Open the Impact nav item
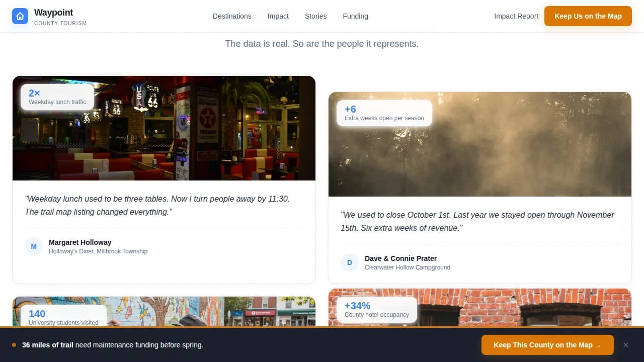 point(278,16)
